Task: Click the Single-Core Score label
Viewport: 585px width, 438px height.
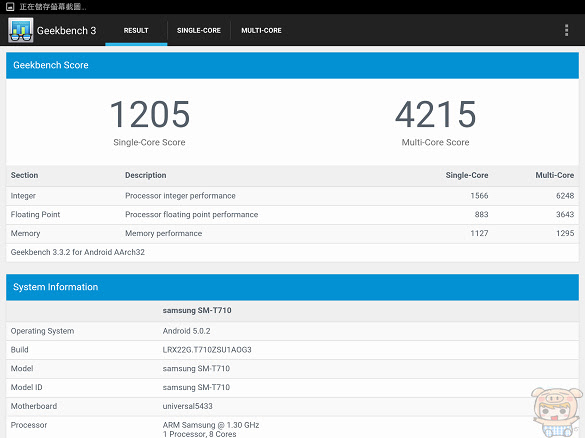Action: pos(149,142)
